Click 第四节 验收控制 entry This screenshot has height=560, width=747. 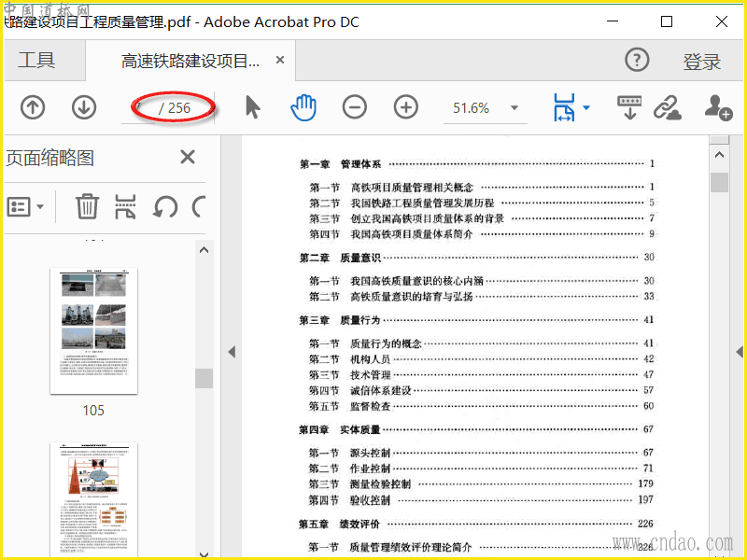481,500
